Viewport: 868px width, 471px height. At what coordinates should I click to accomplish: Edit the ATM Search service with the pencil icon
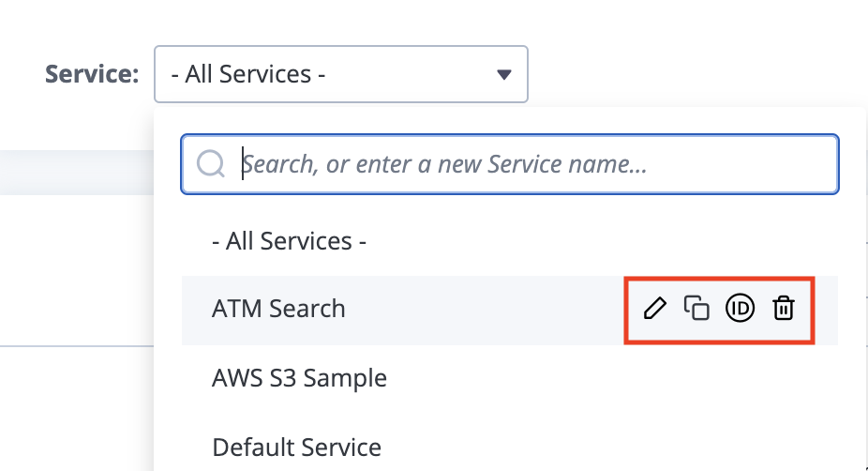(x=655, y=308)
